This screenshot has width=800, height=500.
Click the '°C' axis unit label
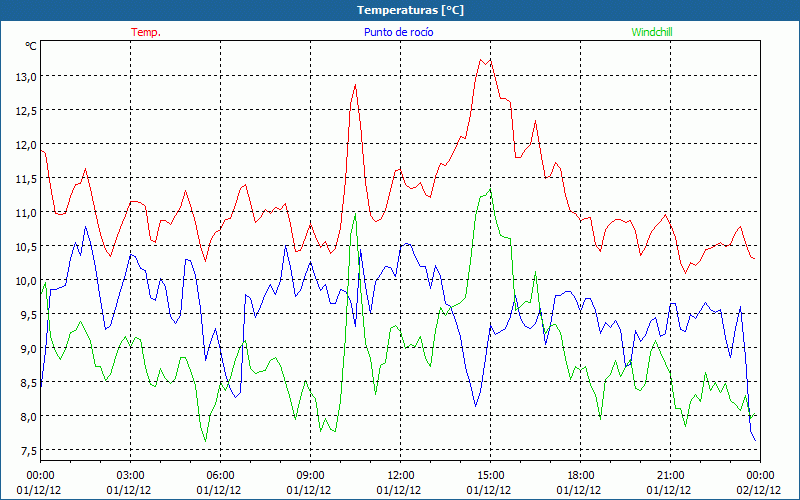pyautogui.click(x=31, y=46)
